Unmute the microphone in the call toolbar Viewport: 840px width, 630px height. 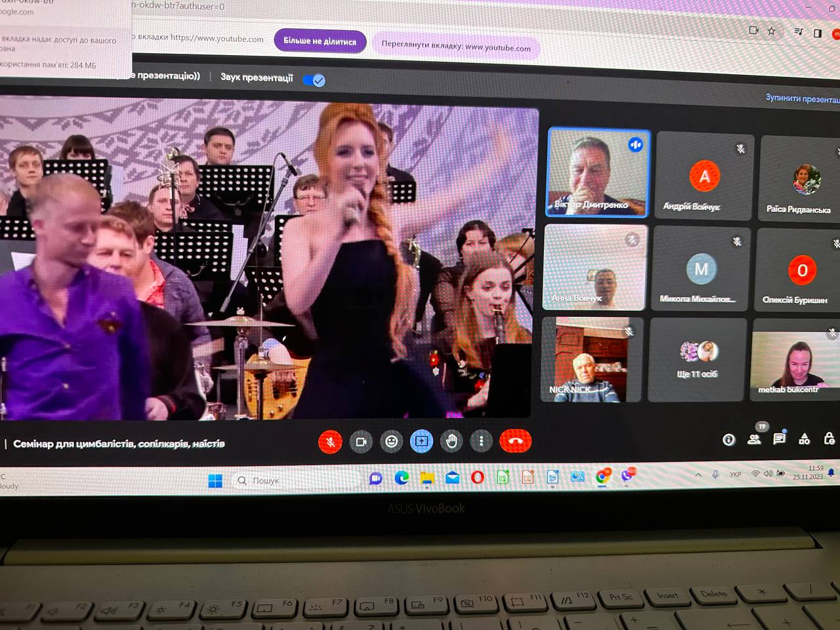[330, 442]
